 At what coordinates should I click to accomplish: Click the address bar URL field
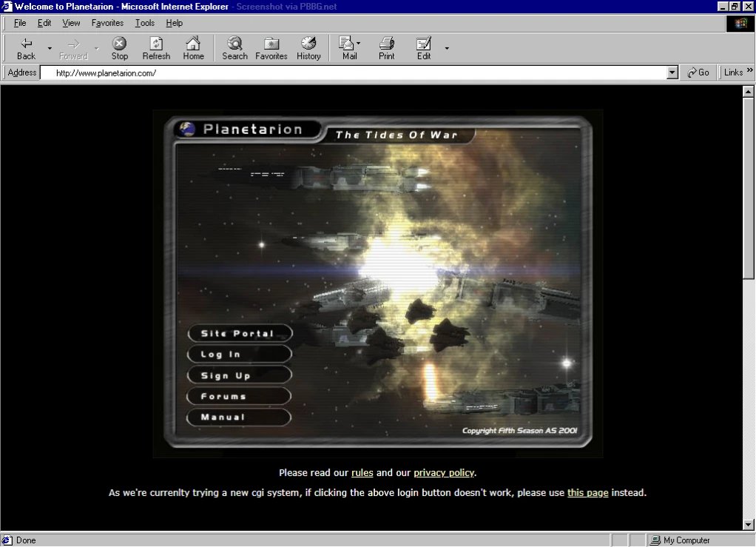pos(354,73)
